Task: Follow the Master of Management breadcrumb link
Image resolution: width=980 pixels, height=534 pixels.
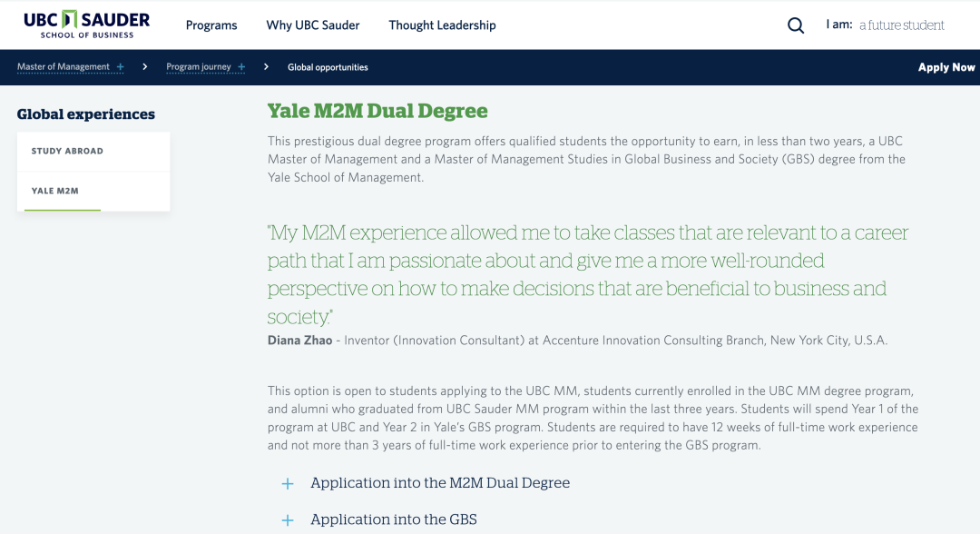Action: [x=64, y=67]
